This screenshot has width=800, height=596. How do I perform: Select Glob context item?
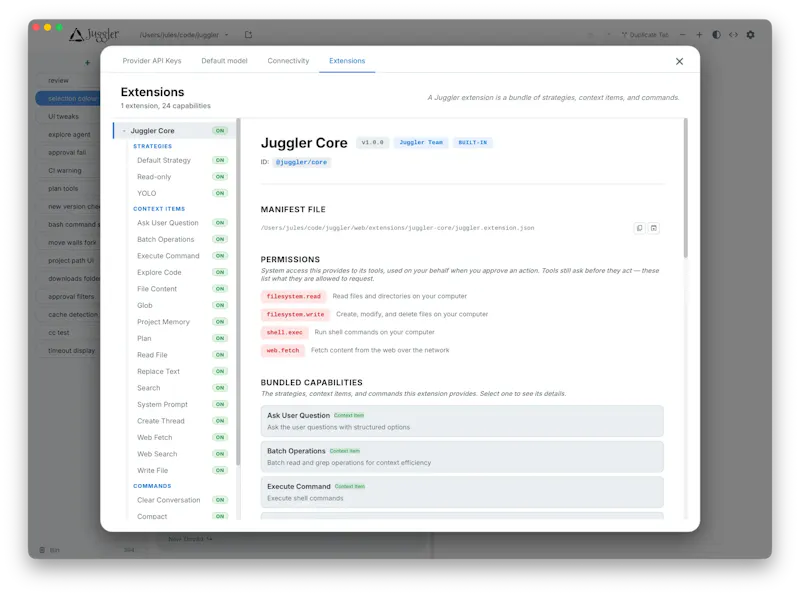[144, 305]
